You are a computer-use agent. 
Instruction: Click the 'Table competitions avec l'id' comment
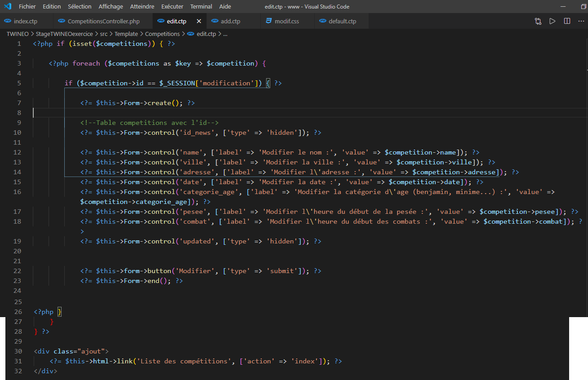[x=149, y=123]
